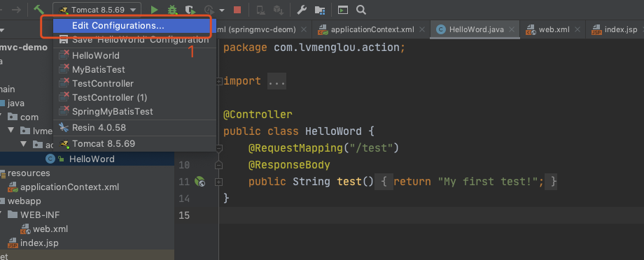Open Project Structure folder icon
Viewport: 644px width, 260px height.
click(x=320, y=10)
